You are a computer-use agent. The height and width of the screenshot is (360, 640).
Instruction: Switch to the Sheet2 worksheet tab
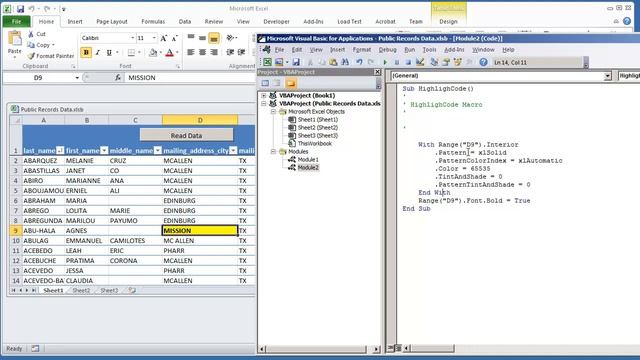click(81, 291)
